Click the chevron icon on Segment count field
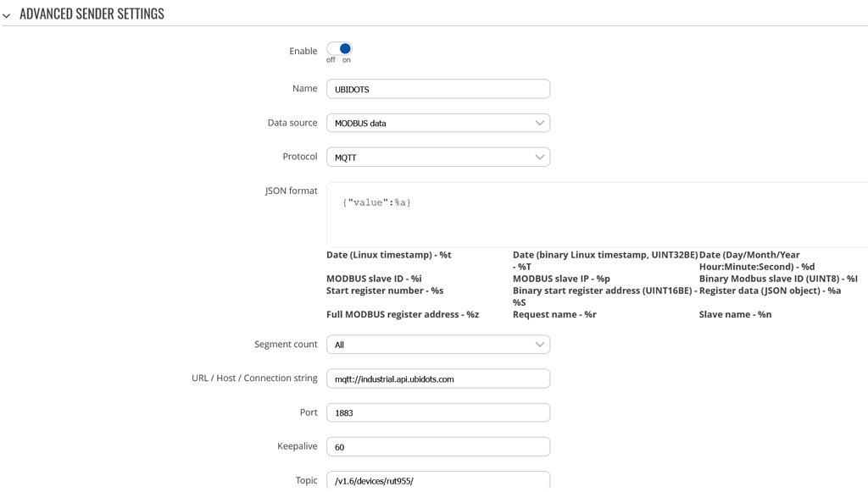Image resolution: width=868 pixels, height=492 pixels. (x=540, y=344)
